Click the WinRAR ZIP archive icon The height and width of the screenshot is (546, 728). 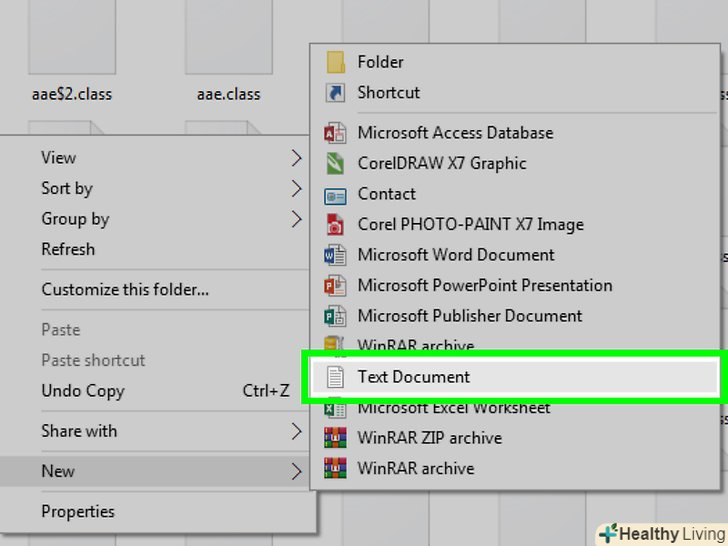[x=335, y=438]
